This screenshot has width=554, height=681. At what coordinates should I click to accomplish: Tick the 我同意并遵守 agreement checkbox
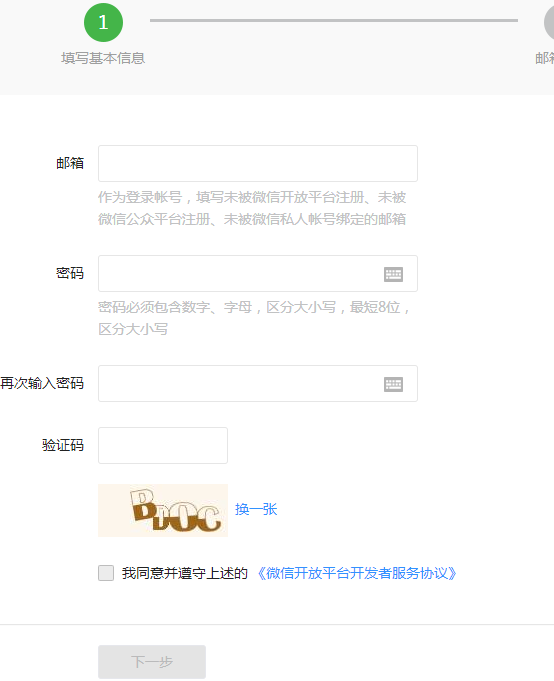106,573
